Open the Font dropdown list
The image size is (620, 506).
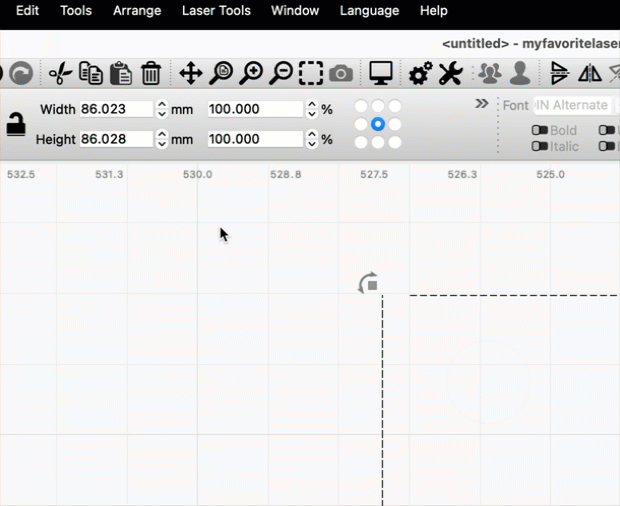[x=571, y=105]
